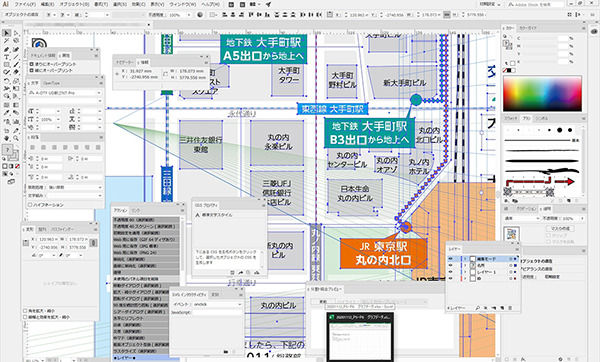
Task: Open the Color panel flyout menu
Action: click(583, 28)
